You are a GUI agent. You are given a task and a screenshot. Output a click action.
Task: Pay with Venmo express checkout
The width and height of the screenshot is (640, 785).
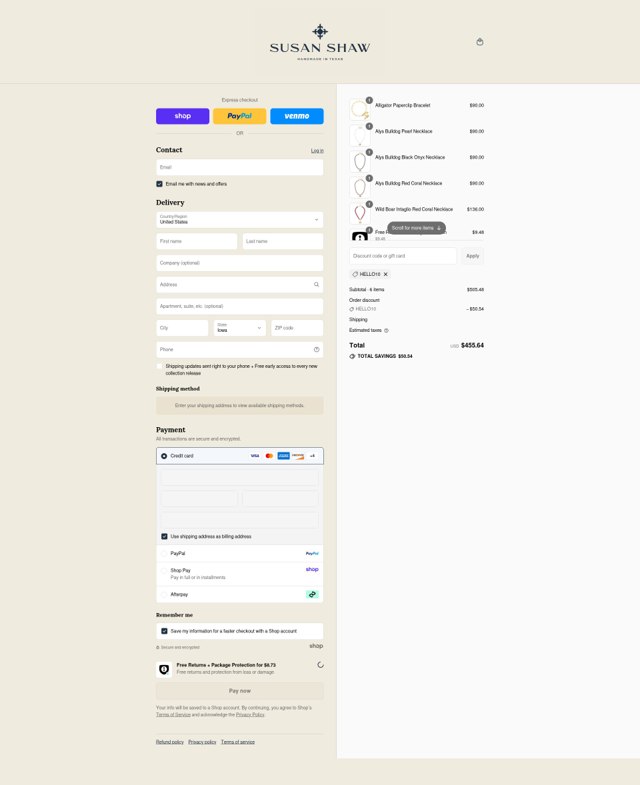(297, 116)
